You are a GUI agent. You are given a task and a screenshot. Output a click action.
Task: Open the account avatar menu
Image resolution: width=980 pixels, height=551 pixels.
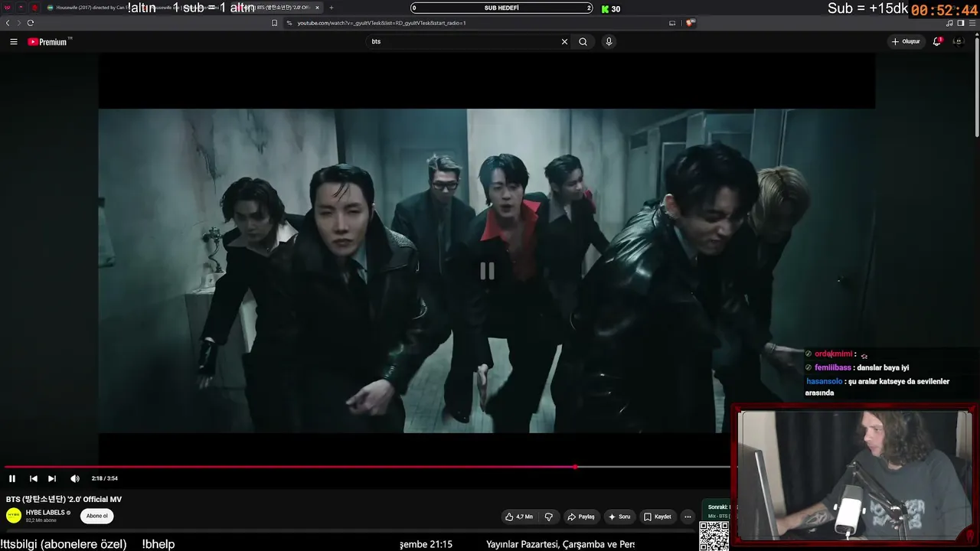tap(957, 42)
